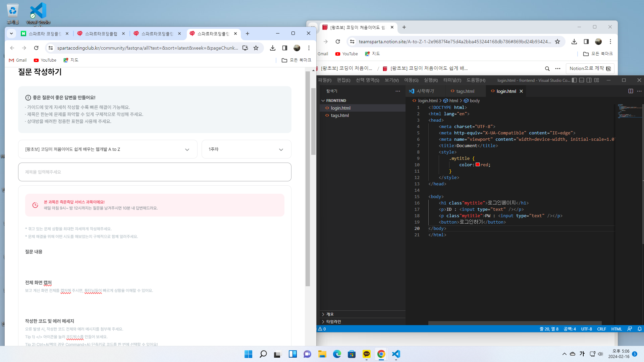Click the install app icon in spartacodingclub address bar
644x362 pixels.
click(x=245, y=48)
